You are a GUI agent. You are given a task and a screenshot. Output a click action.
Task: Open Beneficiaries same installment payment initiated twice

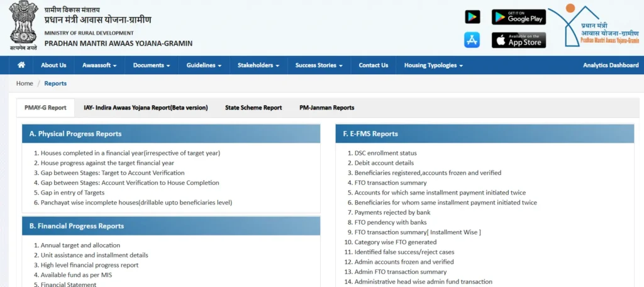446,202
